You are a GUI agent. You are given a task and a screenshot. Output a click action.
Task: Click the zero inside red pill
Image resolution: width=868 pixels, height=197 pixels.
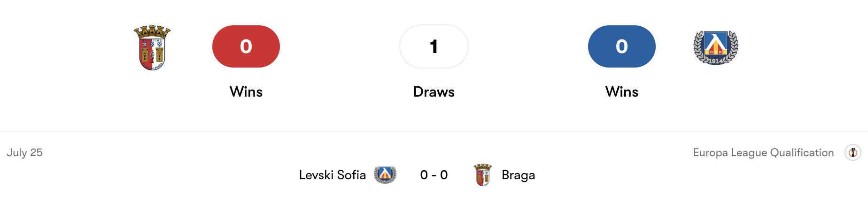click(x=246, y=46)
